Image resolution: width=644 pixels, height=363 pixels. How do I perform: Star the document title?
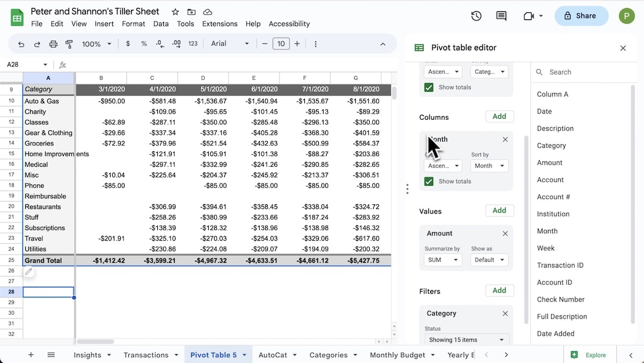175,12
